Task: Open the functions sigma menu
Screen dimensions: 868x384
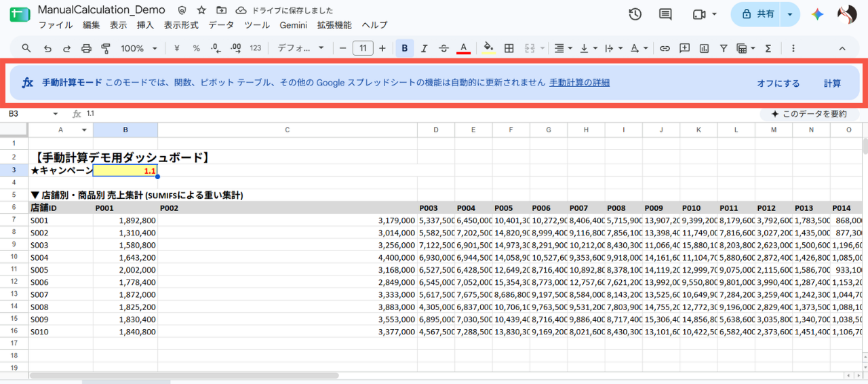Action: [x=768, y=48]
